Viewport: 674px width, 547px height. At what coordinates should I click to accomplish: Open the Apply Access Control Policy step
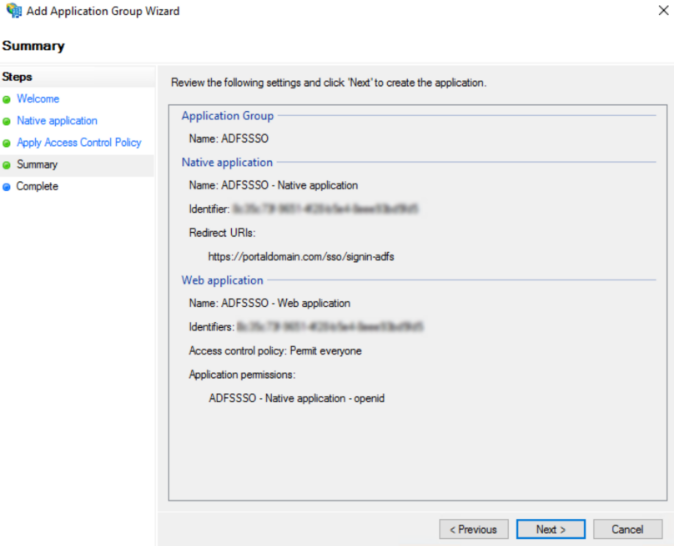coord(79,143)
